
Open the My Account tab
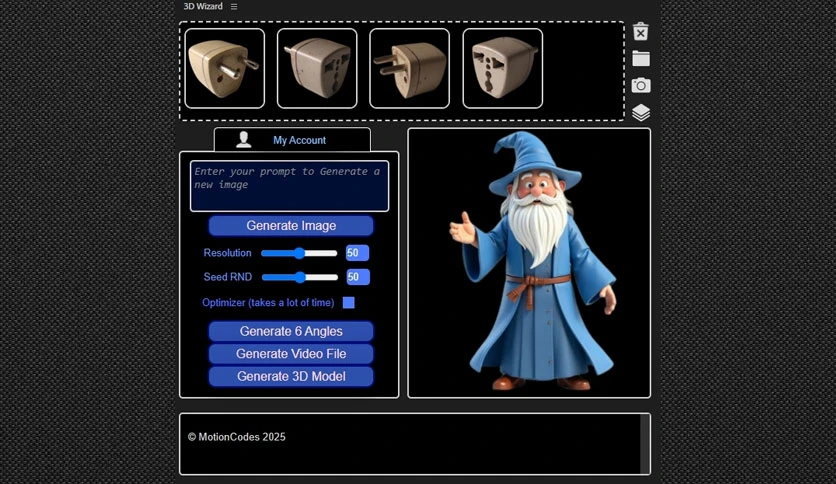292,140
